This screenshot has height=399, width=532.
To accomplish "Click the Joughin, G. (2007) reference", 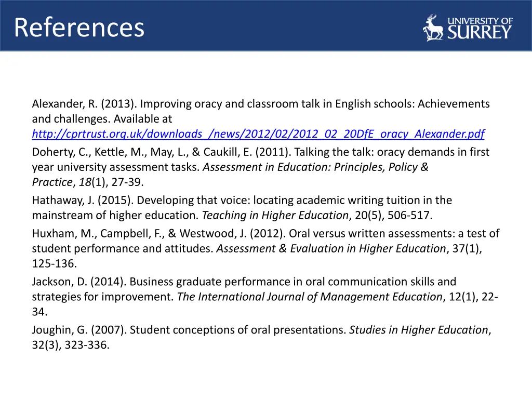I will click(262, 337).
